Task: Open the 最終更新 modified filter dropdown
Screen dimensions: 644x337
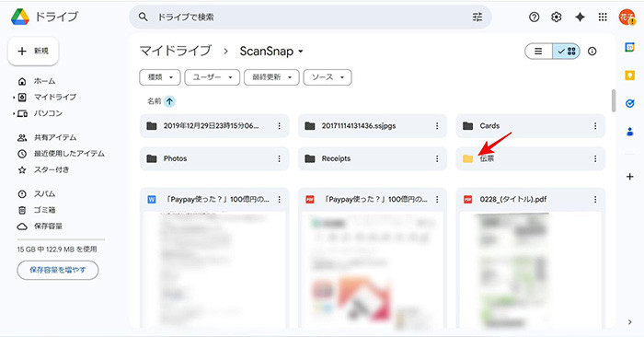Action: pyautogui.click(x=271, y=77)
